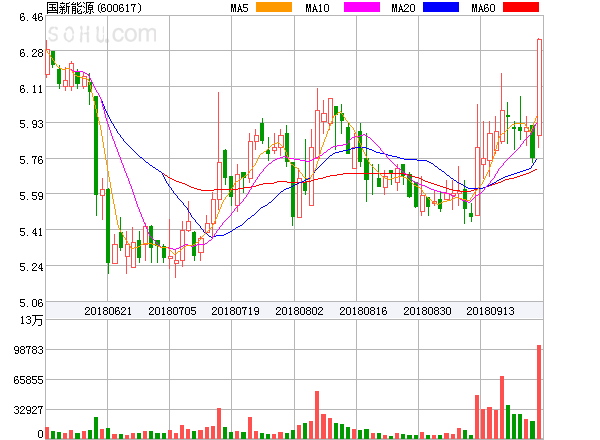The height and width of the screenshot is (440, 600).
Task: Click the blue MA20 legend swatch
Action: (441, 8)
